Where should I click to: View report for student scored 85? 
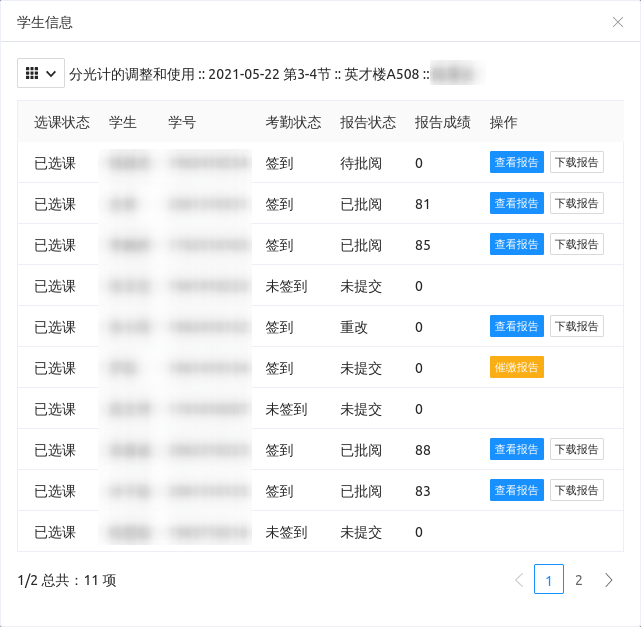point(516,245)
